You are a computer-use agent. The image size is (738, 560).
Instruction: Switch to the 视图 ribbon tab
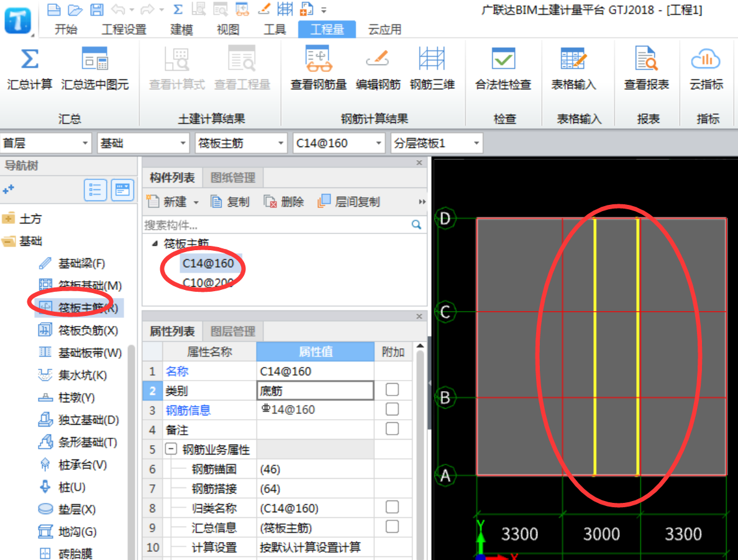pos(228,30)
